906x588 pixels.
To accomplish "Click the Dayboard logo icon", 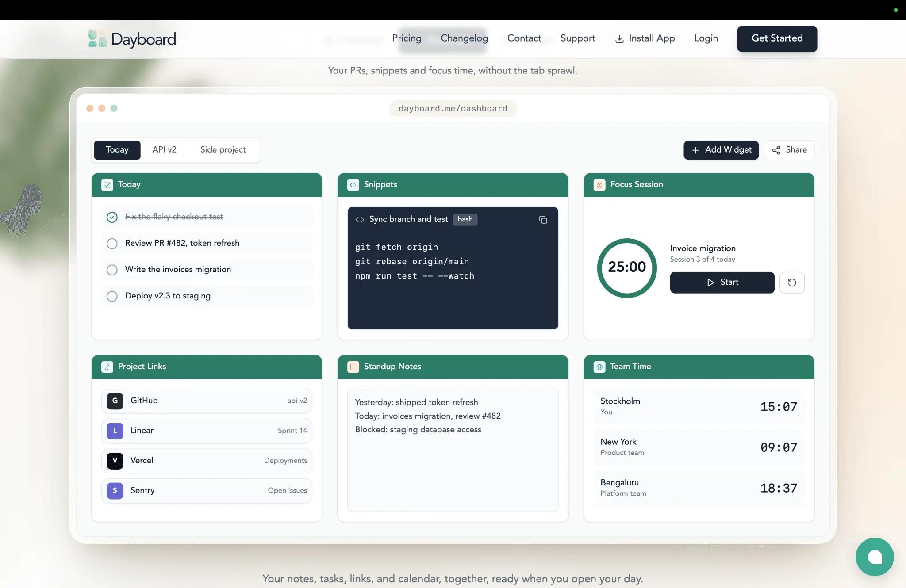I will (x=97, y=38).
